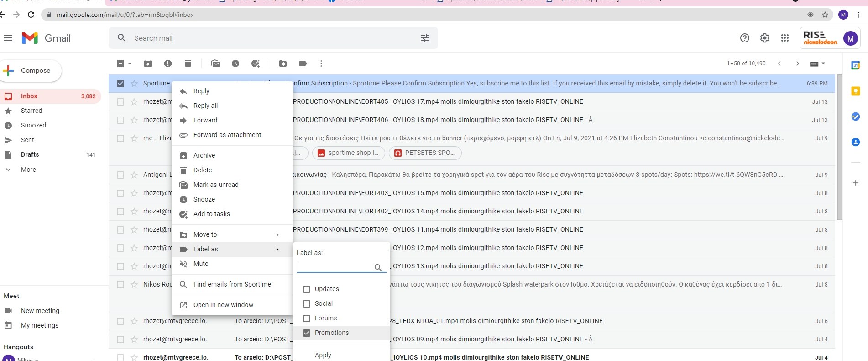Image resolution: width=868 pixels, height=361 pixels.
Task: Open the Google apps grid
Action: pyautogui.click(x=785, y=38)
